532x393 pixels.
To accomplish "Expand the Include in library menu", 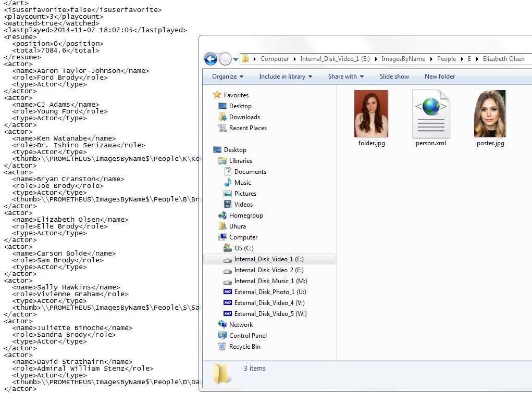I will [286, 76].
